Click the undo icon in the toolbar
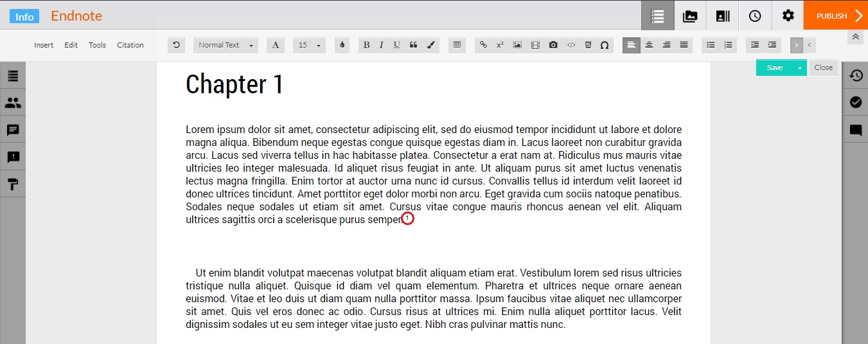The width and height of the screenshot is (868, 344). (176, 45)
